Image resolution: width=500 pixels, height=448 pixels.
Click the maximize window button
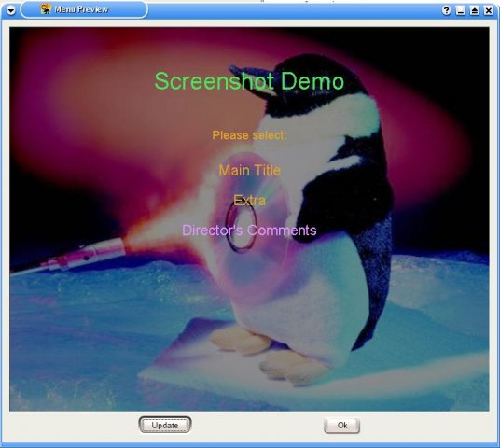tap(475, 10)
